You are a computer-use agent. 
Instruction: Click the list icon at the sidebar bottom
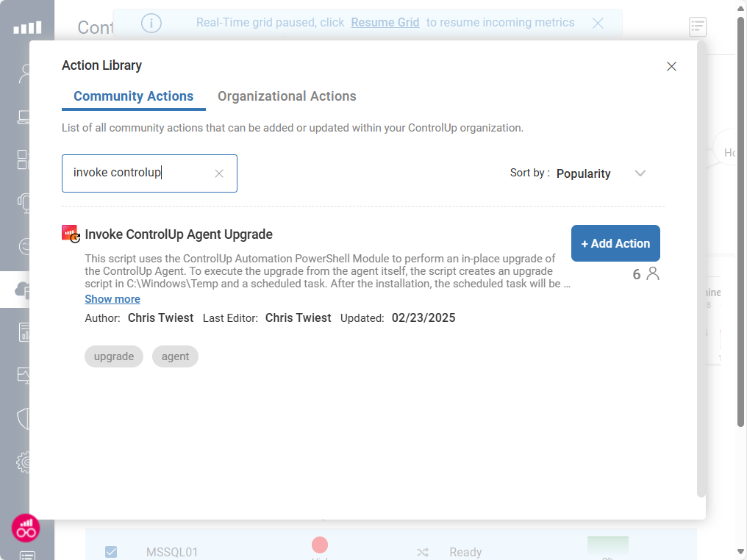tap(27, 556)
